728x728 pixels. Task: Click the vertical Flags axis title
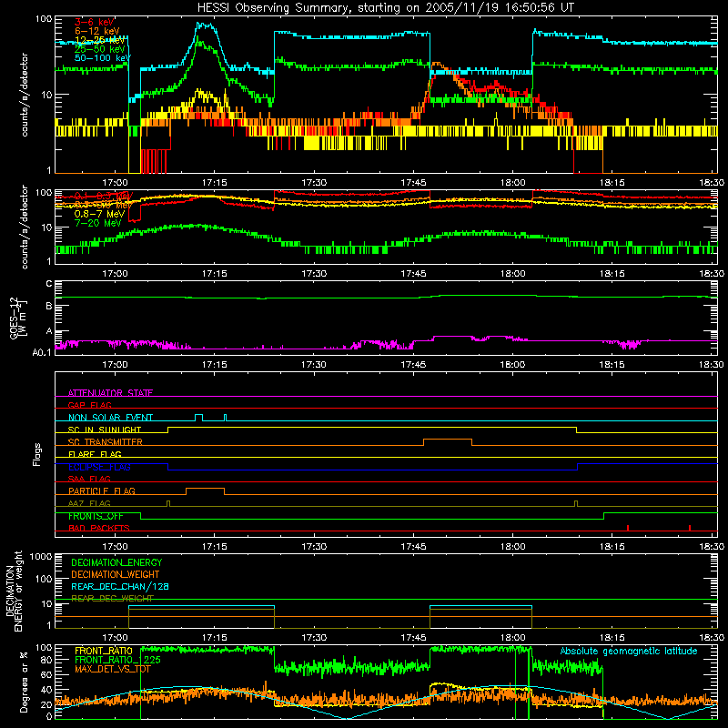(37, 454)
